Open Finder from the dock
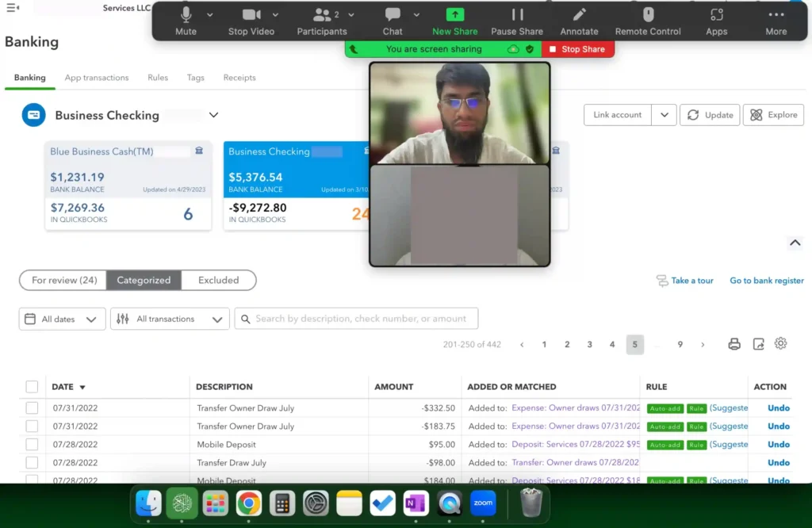Viewport: 812px width, 528px height. tap(148, 503)
